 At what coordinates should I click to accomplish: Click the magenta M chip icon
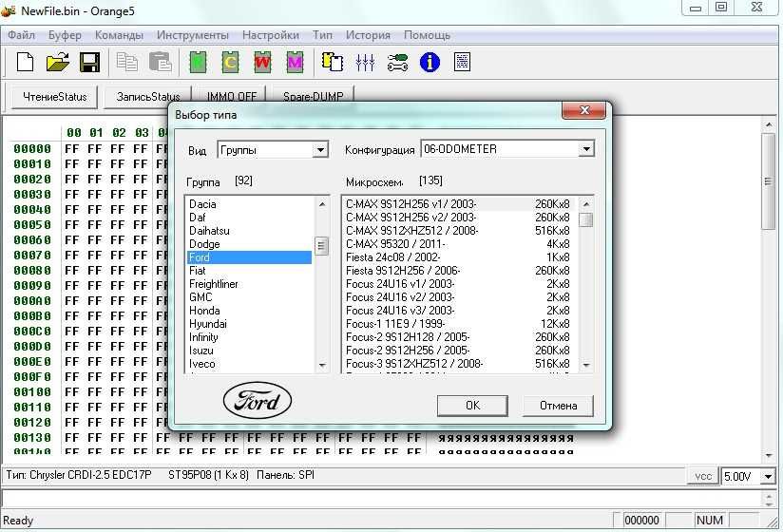point(296,63)
